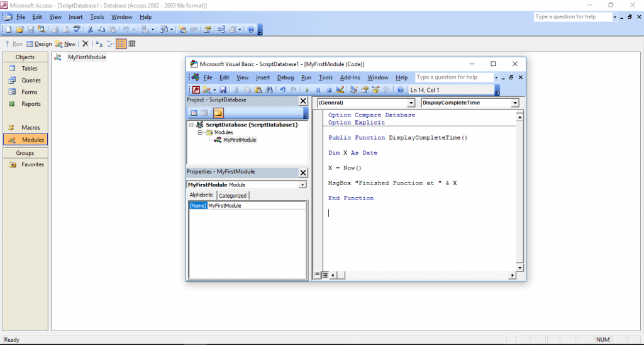Toggle Design Mode icon in VB toolbar
Image resolution: width=644 pixels, height=345 pixels.
[340, 89]
